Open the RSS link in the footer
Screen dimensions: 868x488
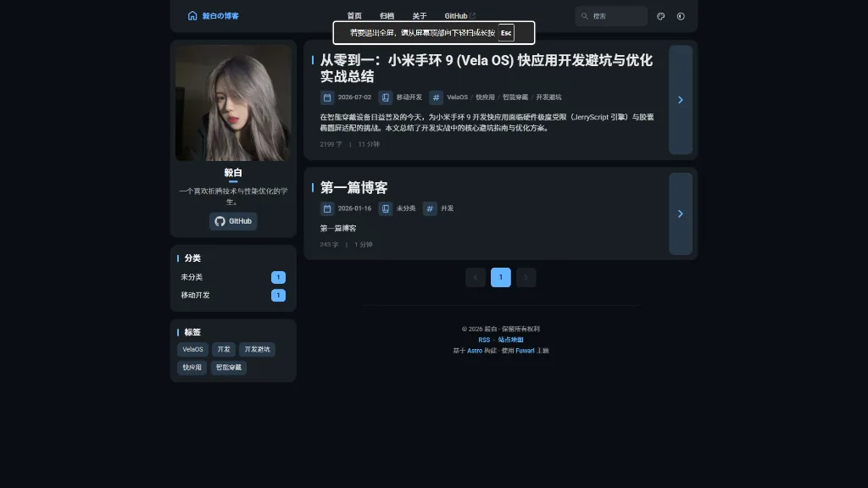[484, 340]
